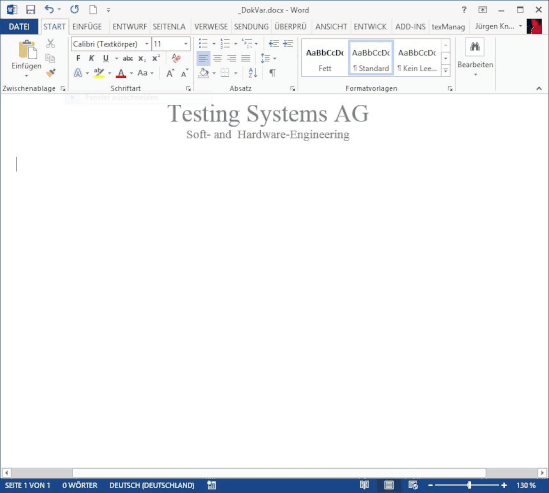Switch to web layout view icon
Image resolution: width=549 pixels, height=493 pixels.
point(413,485)
